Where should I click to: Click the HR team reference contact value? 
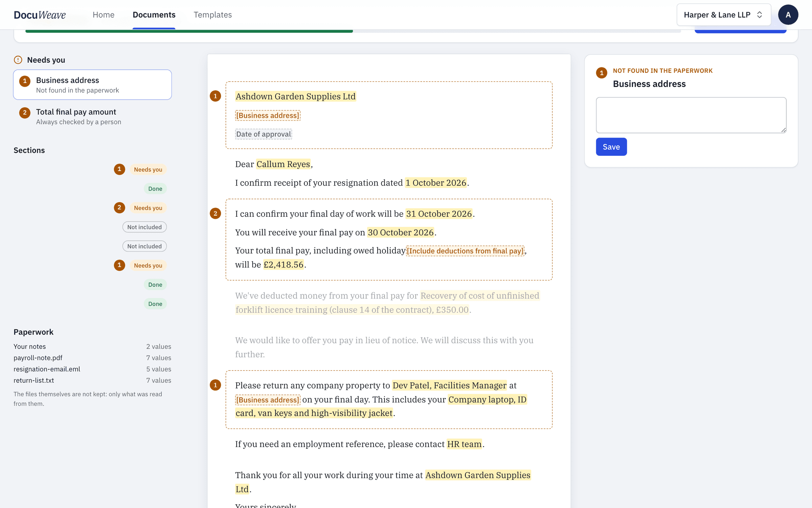(464, 444)
